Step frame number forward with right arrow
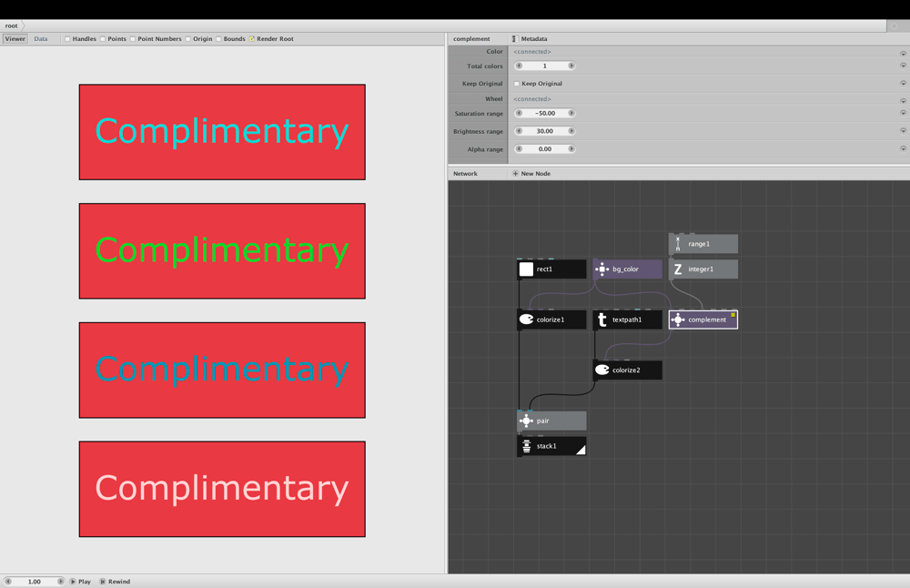The image size is (910, 588). tap(60, 581)
